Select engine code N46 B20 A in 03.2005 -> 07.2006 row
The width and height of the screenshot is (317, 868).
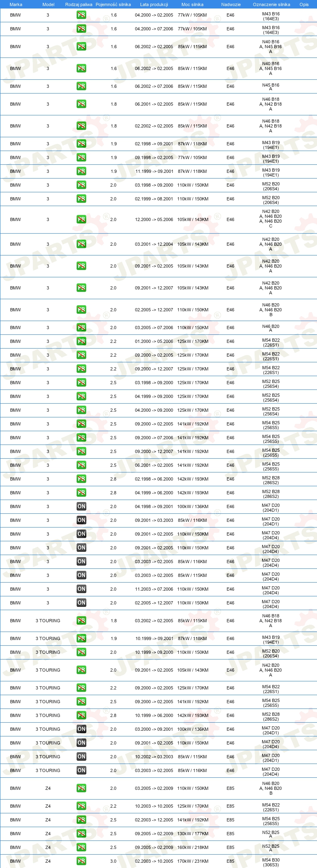coord(271,328)
